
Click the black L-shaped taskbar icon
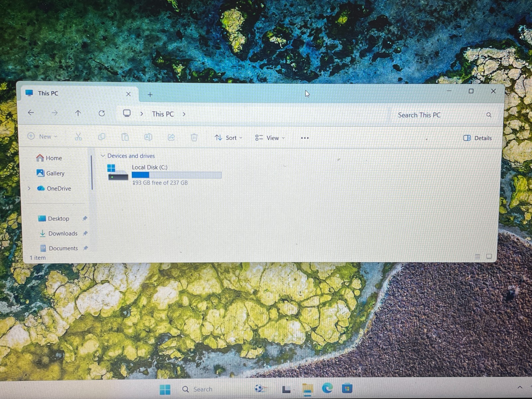tap(286, 389)
